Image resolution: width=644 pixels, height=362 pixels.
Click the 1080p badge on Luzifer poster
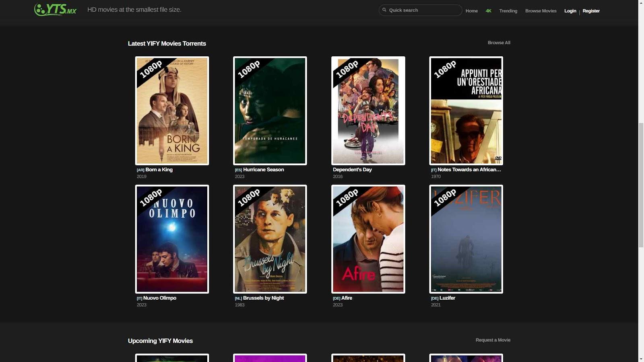[445, 197]
